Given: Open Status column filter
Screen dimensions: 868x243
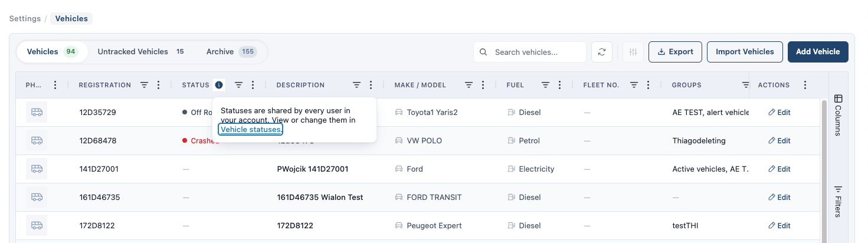Looking at the screenshot, I should [238, 85].
